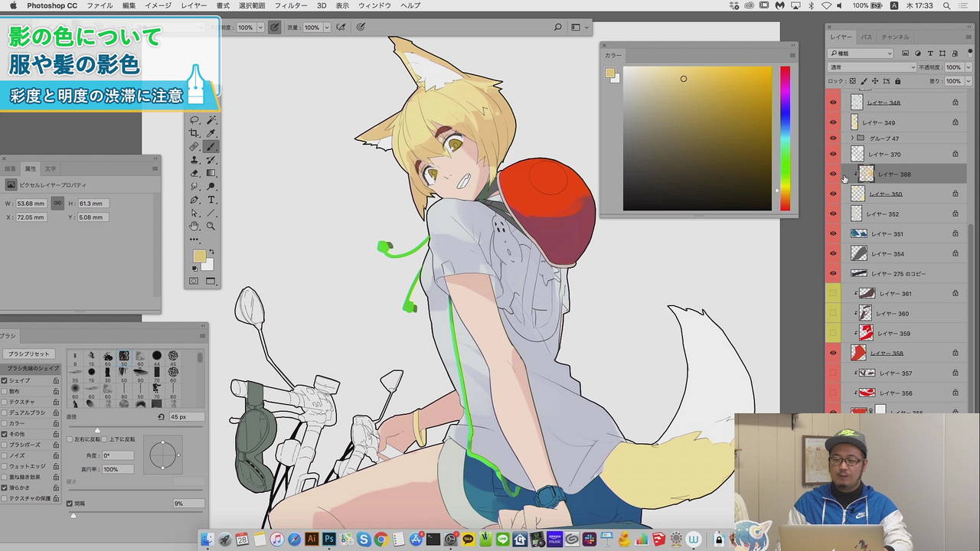Select the Pen tool
Viewport: 980px width, 551px height.
point(194,200)
